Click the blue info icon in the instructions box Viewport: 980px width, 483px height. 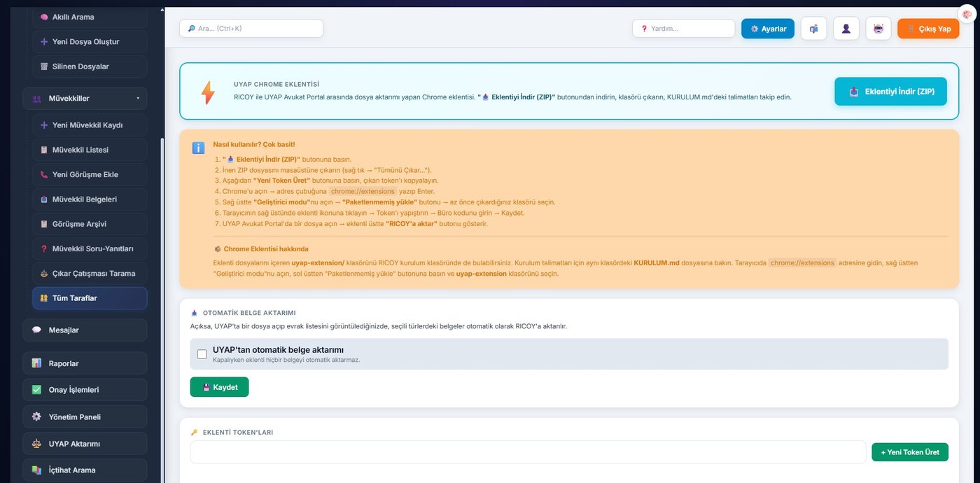(x=198, y=148)
